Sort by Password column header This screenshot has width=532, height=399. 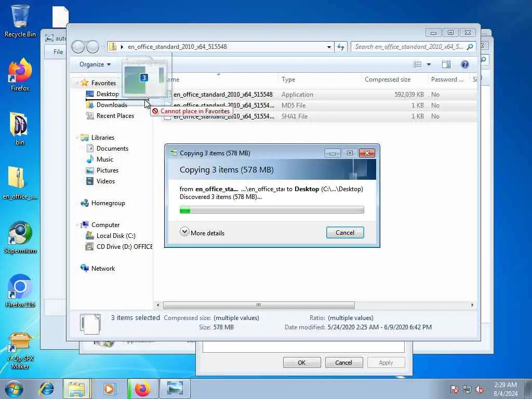[448, 79]
